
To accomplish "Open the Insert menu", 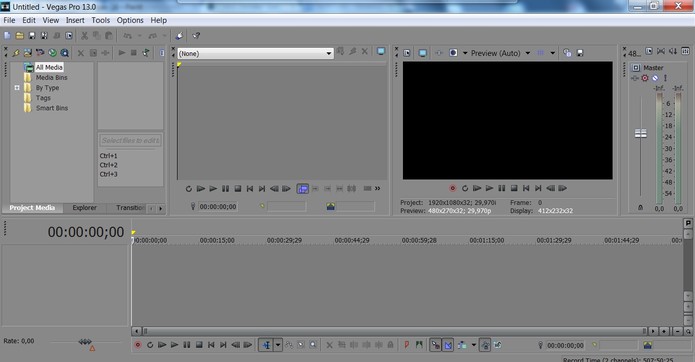I will 75,20.
